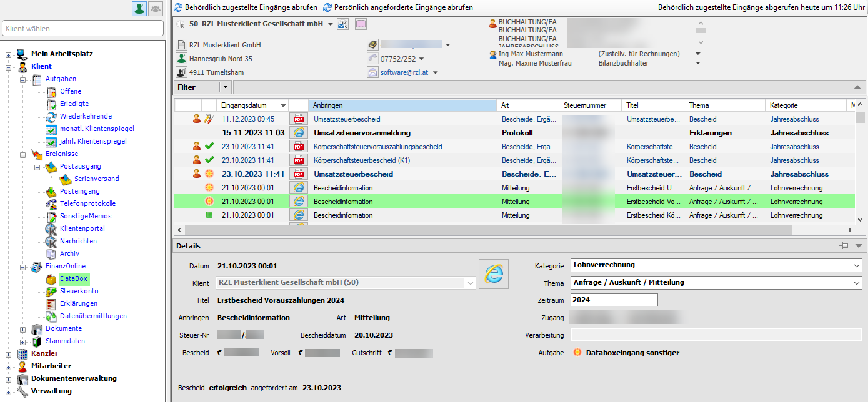Viewport: 868px width, 402px height.
Task: Open the book icon beside the client name
Action: pyautogui.click(x=361, y=24)
